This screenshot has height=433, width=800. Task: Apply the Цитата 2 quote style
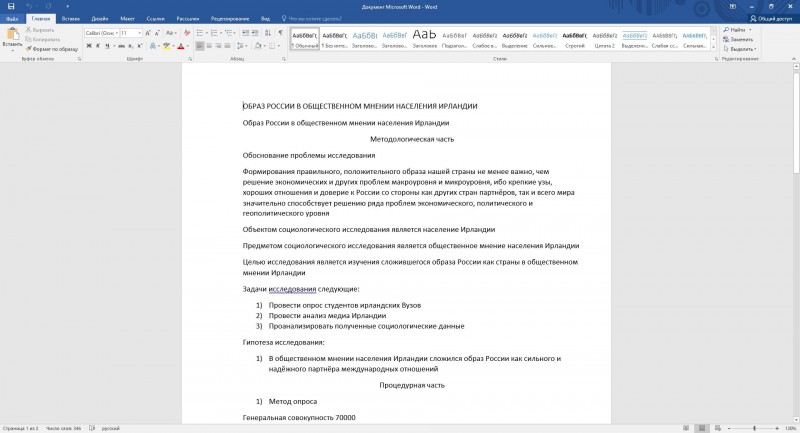[x=605, y=39]
